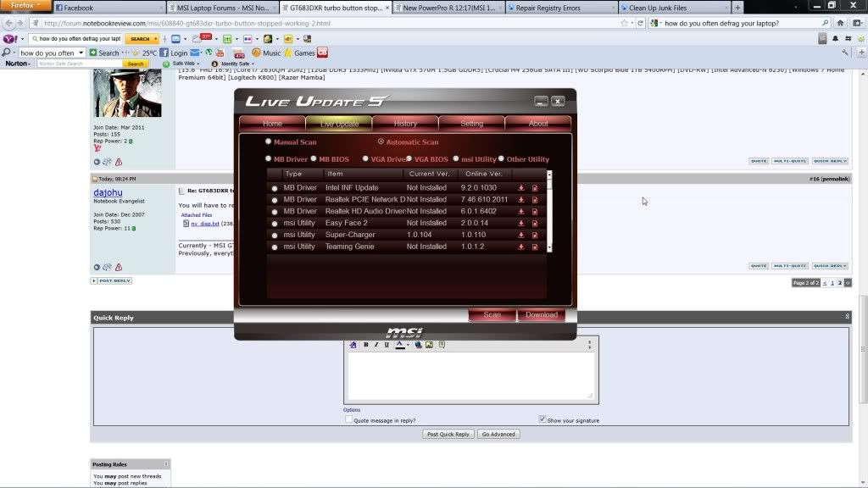Download Easy Face 2 via its arrow icon
868x488 pixels.
point(521,223)
